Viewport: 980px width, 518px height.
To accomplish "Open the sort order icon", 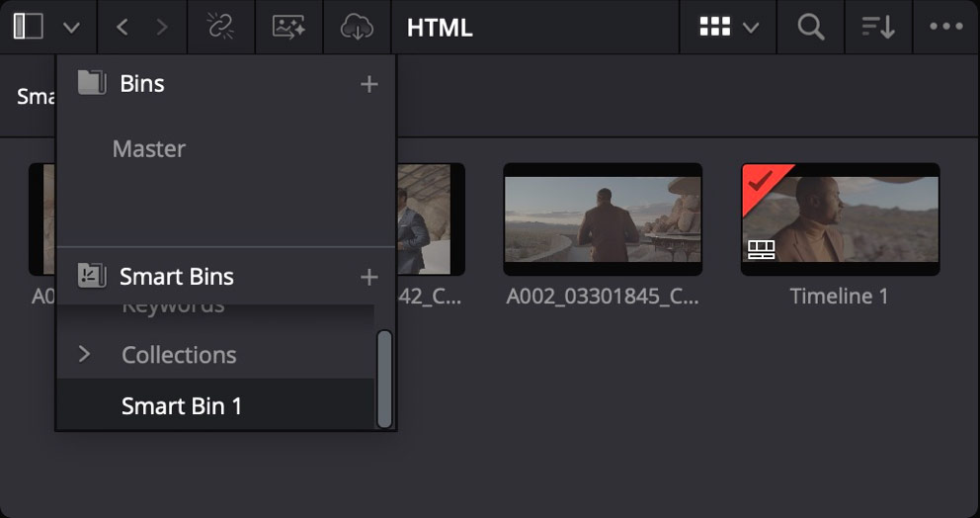I will [878, 27].
